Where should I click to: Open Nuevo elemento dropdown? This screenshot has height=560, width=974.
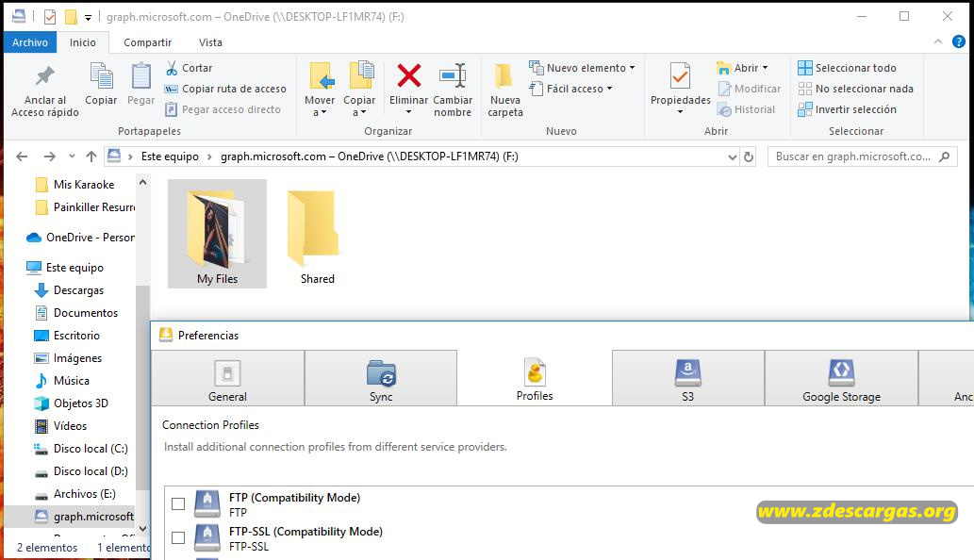[582, 68]
